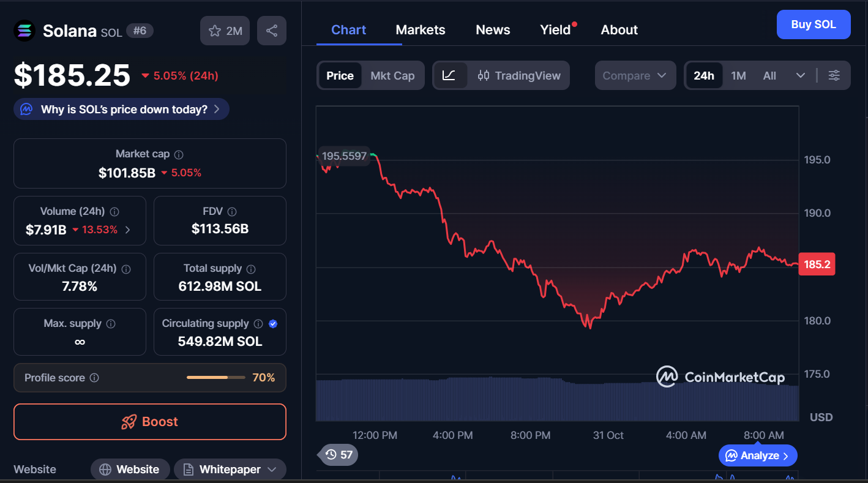Select the Price chart toggle
This screenshot has height=483, width=868.
tap(340, 75)
